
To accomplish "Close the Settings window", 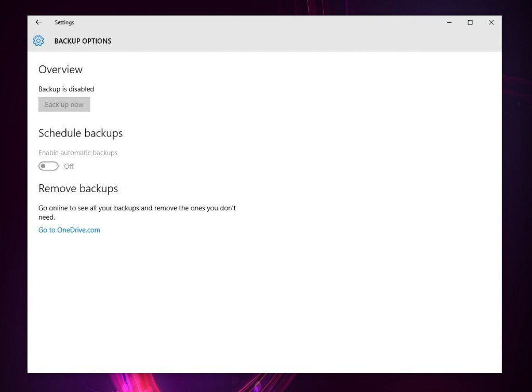I will (x=491, y=22).
